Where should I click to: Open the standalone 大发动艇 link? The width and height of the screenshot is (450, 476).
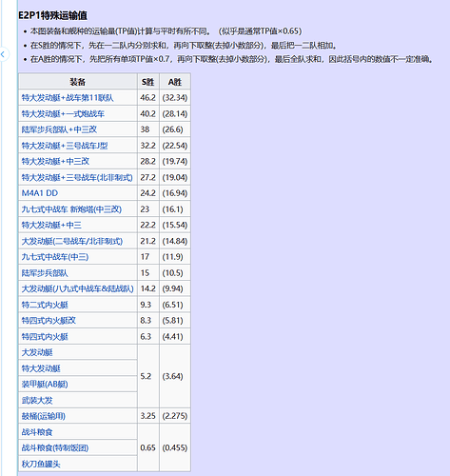(x=37, y=352)
